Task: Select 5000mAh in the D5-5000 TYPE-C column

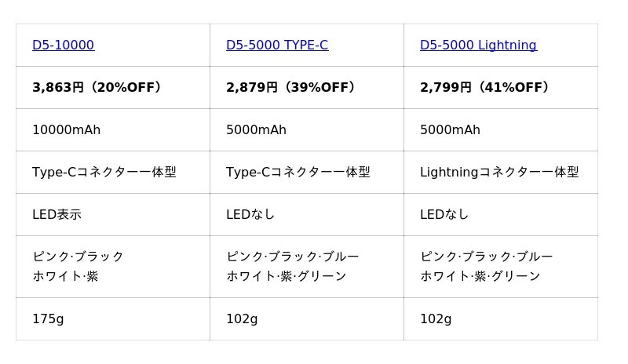Action: click(256, 130)
